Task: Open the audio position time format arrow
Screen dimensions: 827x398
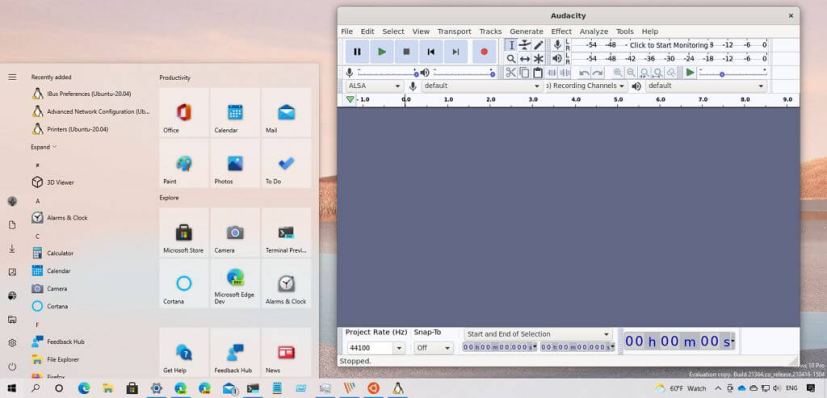Action: point(732,342)
